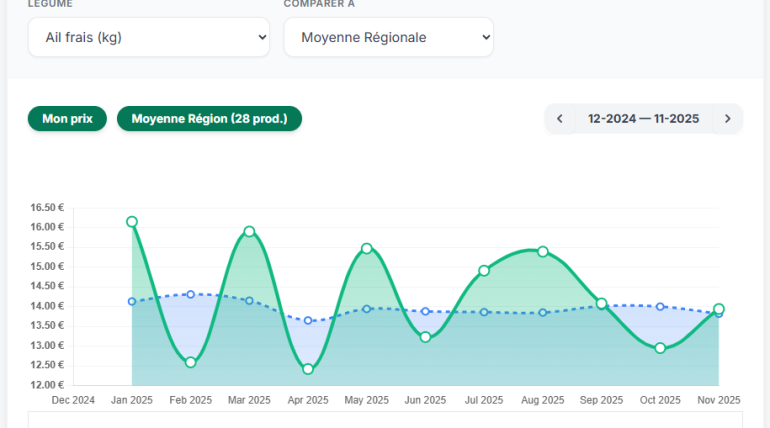The width and height of the screenshot is (770, 428).
Task: Click blue regional average point for Feb 2025
Action: (190, 294)
